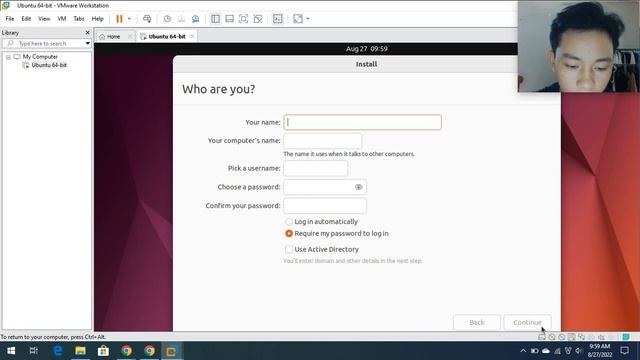Open Microsoft Store from the taskbar
640x360 pixels.
(103, 351)
